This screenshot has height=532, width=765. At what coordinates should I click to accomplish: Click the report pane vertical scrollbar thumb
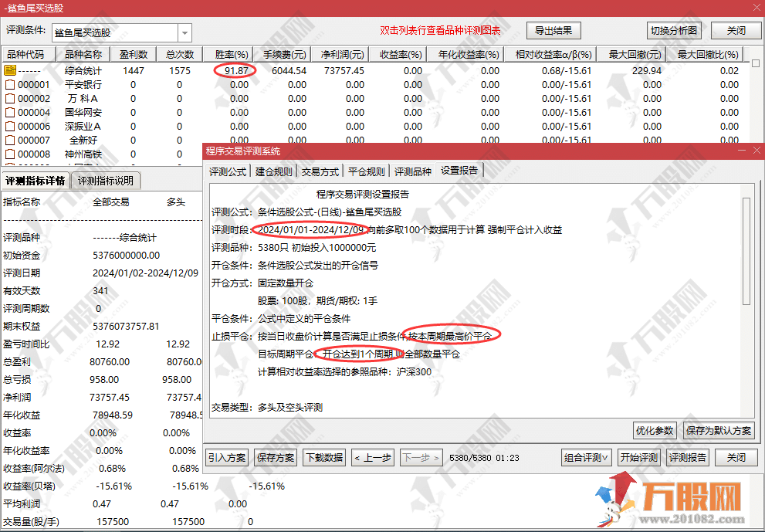[746, 252]
